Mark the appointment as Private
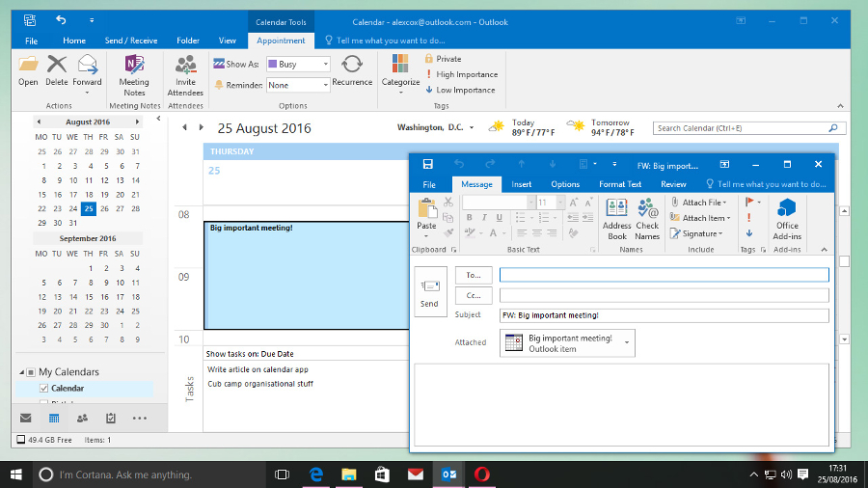Image resolution: width=868 pixels, height=488 pixels. [x=443, y=59]
